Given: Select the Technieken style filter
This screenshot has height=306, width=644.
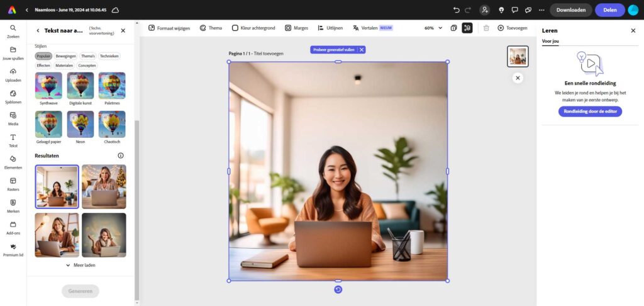Looking at the screenshot, I should tap(109, 56).
